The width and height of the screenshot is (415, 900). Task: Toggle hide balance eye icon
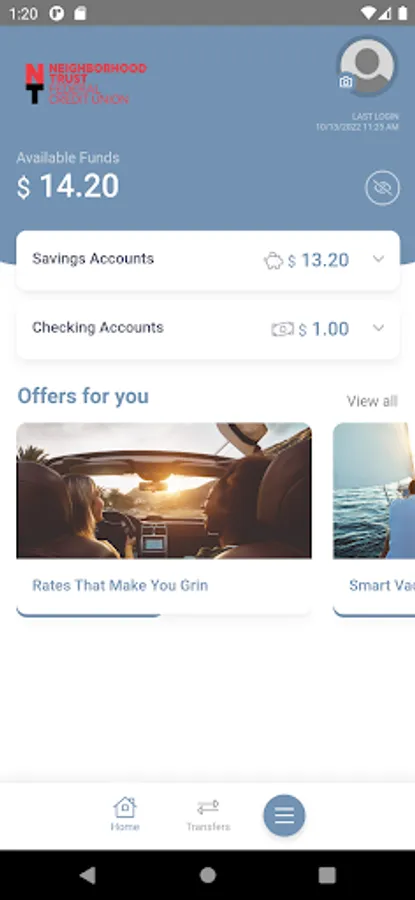click(382, 188)
